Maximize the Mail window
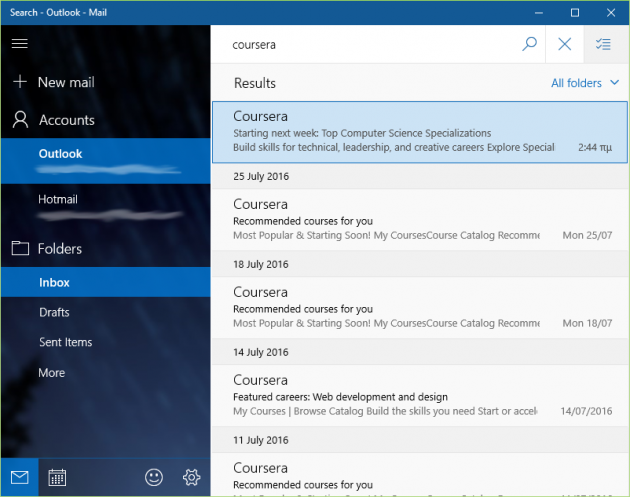This screenshot has height=497, width=630. [x=575, y=13]
